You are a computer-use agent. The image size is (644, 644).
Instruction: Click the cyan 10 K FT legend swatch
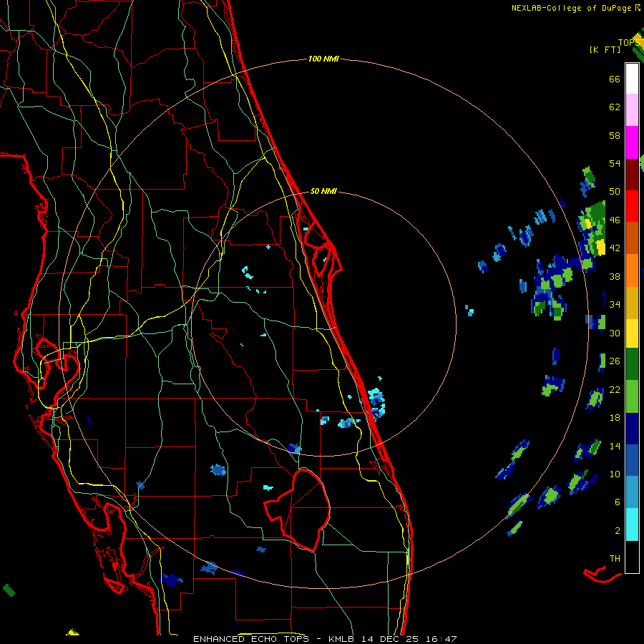(632, 525)
